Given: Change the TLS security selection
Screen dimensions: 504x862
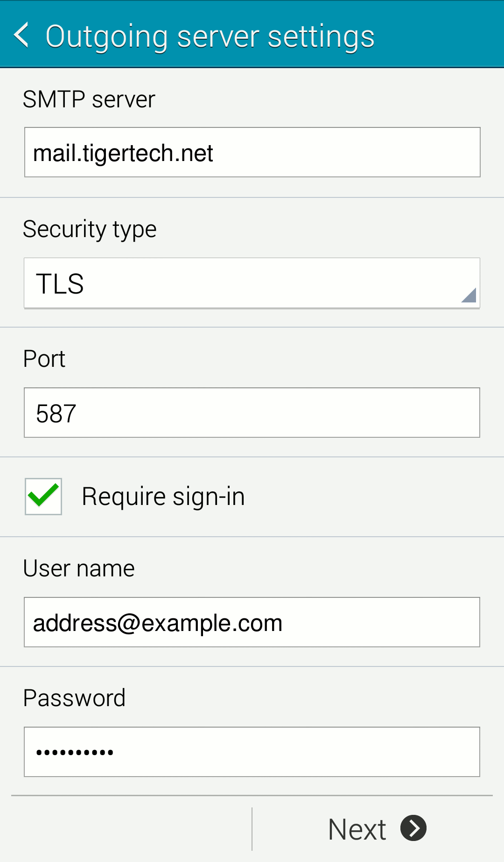Looking at the screenshot, I should coord(252,283).
